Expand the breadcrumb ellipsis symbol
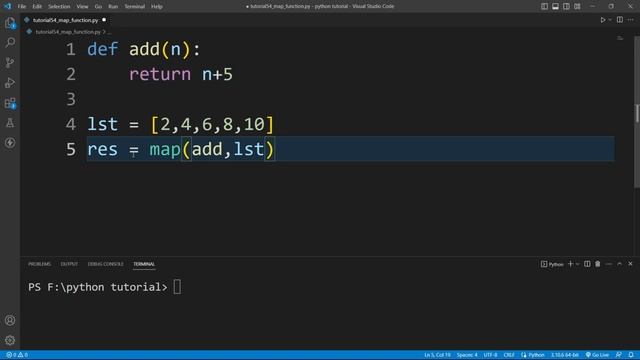Viewport: 640px width, 360px height. pyautogui.click(x=109, y=32)
